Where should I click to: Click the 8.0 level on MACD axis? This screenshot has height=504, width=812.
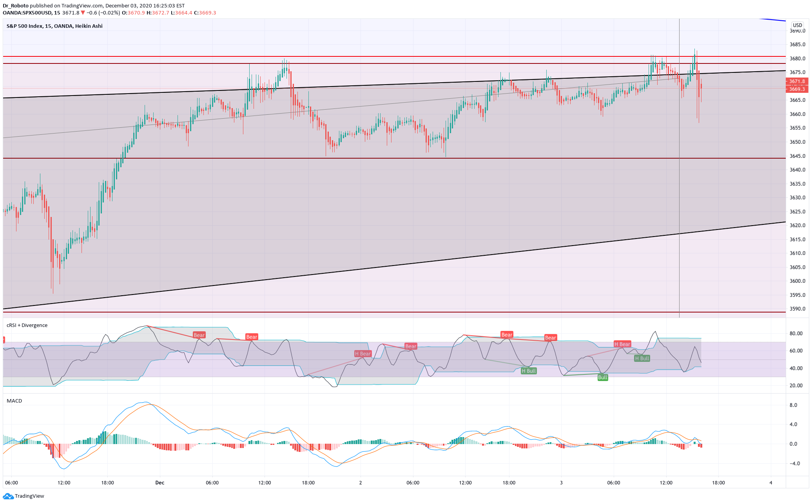click(793, 405)
